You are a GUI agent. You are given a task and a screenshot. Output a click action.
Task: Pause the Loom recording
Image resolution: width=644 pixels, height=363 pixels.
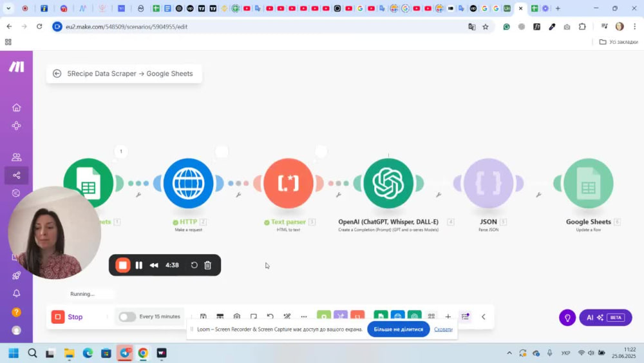139,265
